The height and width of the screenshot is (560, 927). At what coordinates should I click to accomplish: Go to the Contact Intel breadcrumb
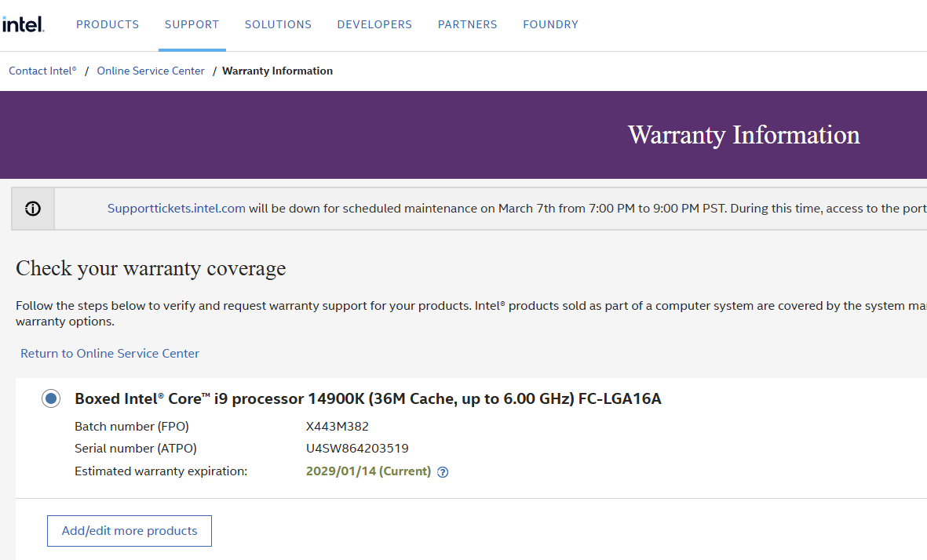(x=42, y=71)
